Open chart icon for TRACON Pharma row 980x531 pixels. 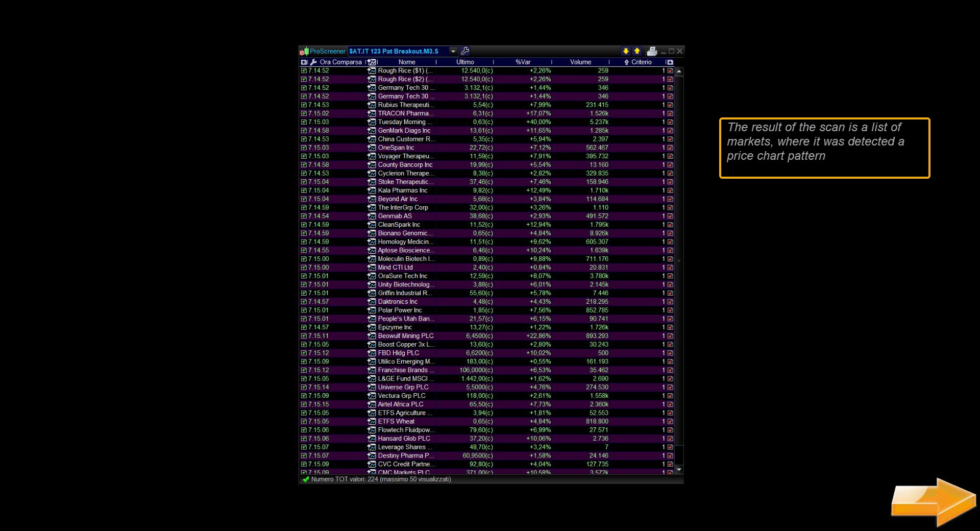(372, 114)
